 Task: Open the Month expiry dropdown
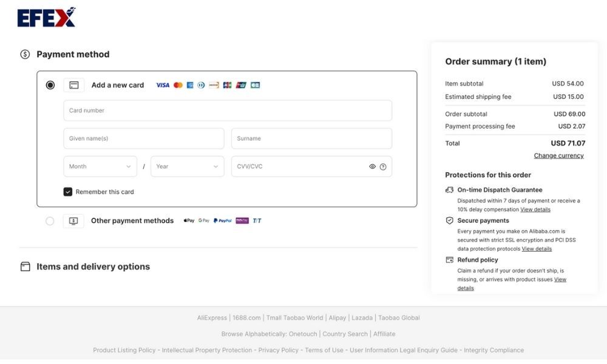100,166
